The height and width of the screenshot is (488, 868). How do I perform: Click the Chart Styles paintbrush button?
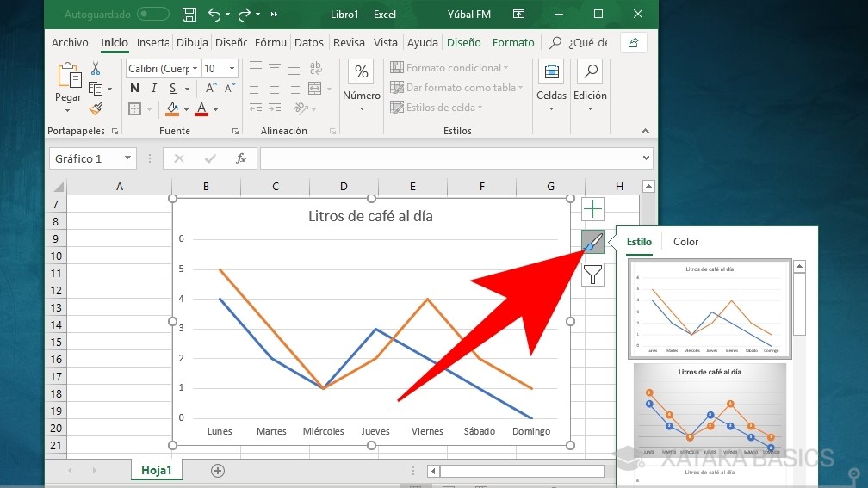tap(592, 242)
